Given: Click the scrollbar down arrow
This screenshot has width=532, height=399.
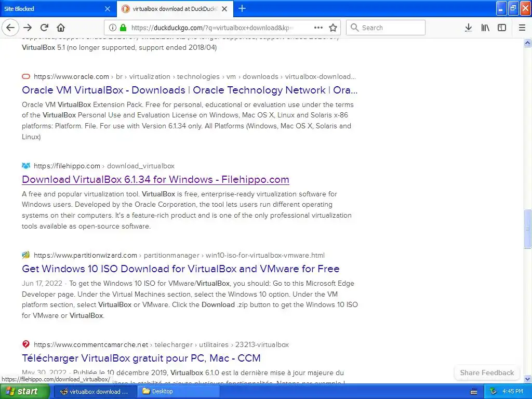Looking at the screenshot, I should pos(527,379).
